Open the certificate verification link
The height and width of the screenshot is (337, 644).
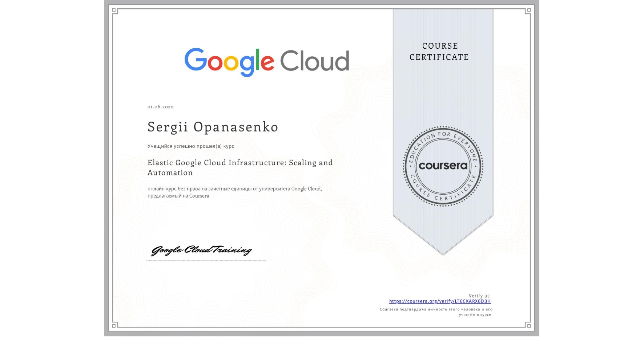pyautogui.click(x=440, y=301)
